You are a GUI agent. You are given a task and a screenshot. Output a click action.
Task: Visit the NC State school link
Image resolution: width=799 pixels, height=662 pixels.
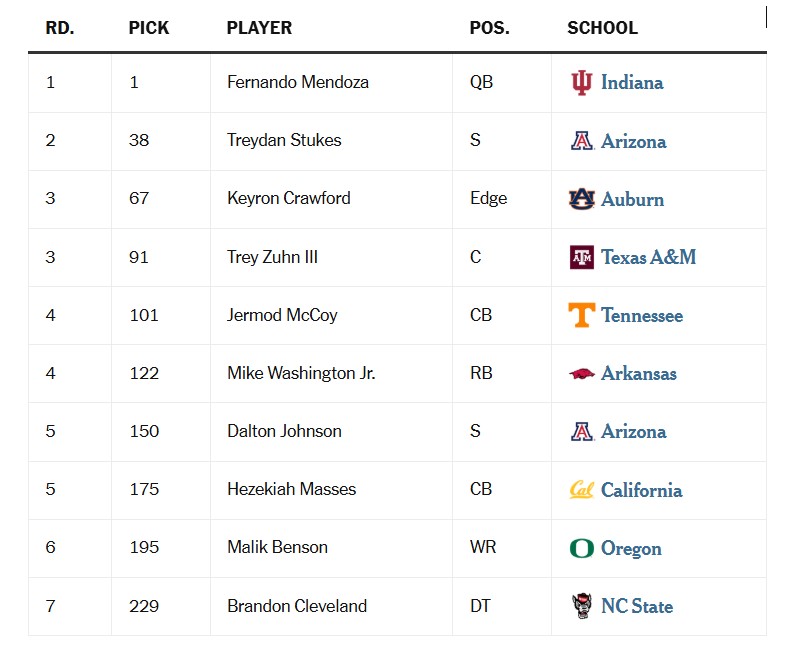tap(636, 606)
